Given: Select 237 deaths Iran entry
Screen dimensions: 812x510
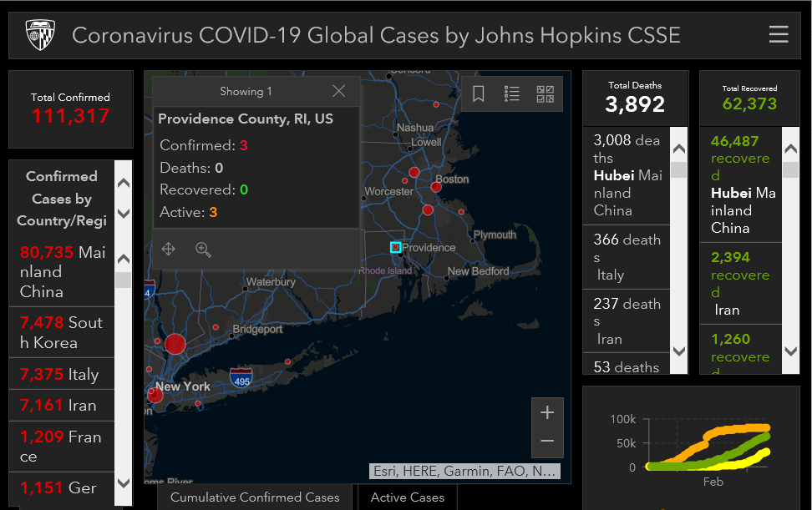Looking at the screenshot, I should [627, 321].
